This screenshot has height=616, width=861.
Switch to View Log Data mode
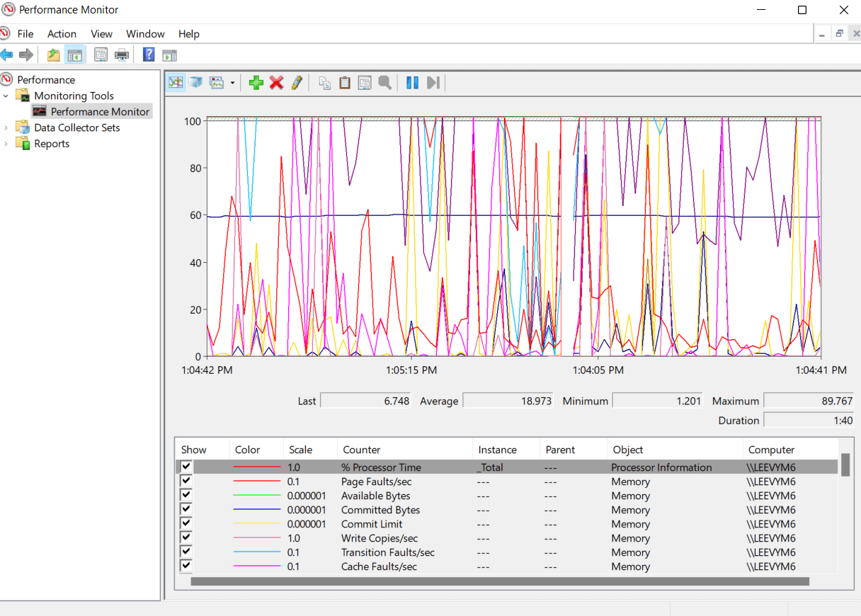[196, 82]
